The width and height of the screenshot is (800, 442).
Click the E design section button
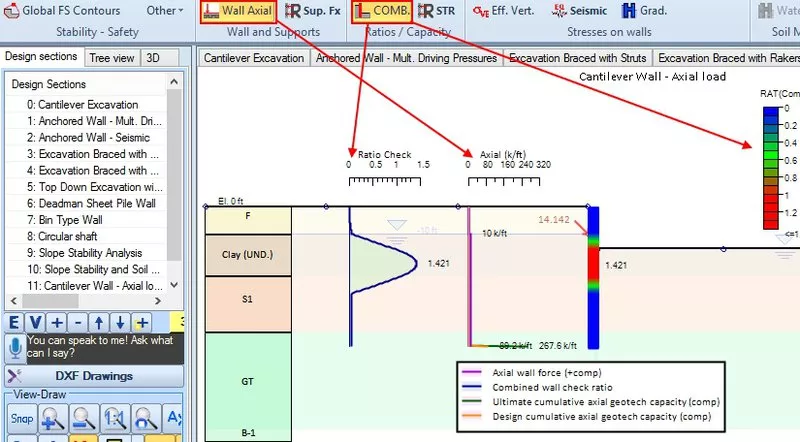pos(14,323)
